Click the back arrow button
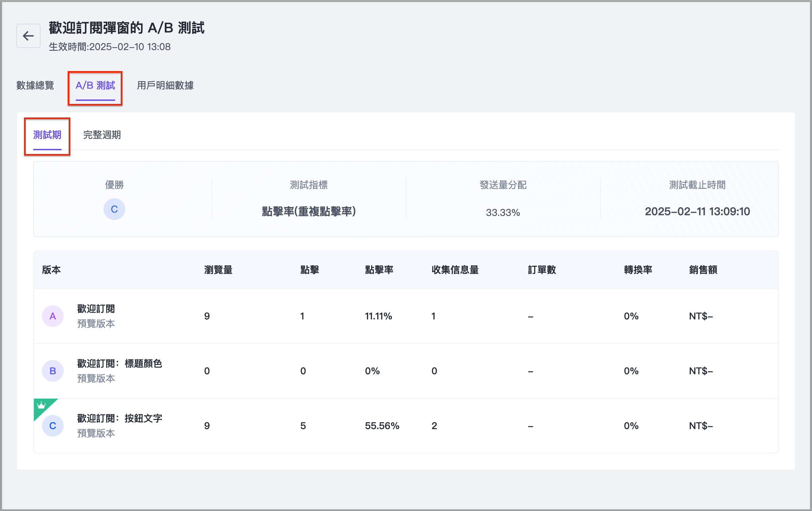Screen dimensions: 812x511 [28, 36]
